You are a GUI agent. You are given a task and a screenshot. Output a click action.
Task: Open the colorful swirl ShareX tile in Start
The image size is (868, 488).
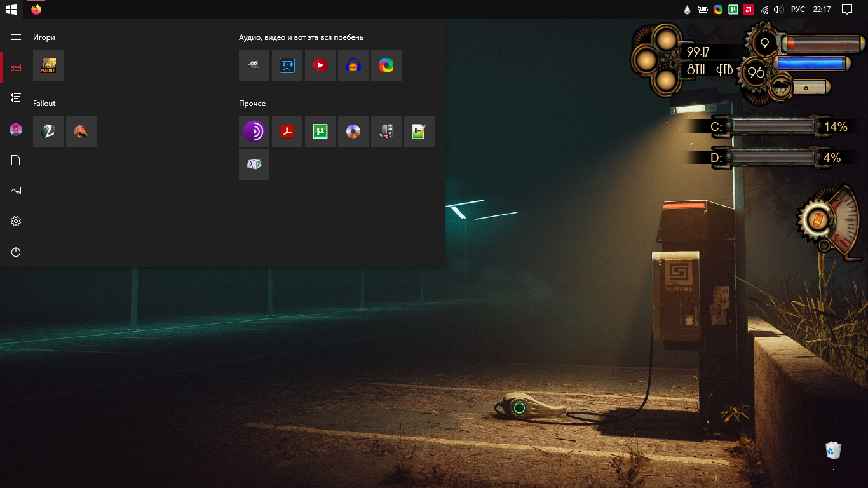pyautogui.click(x=386, y=65)
